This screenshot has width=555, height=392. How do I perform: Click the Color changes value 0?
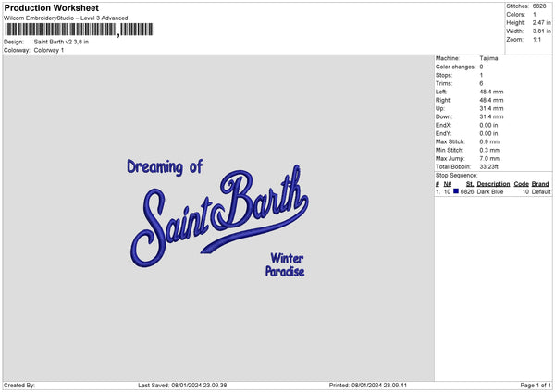click(481, 67)
